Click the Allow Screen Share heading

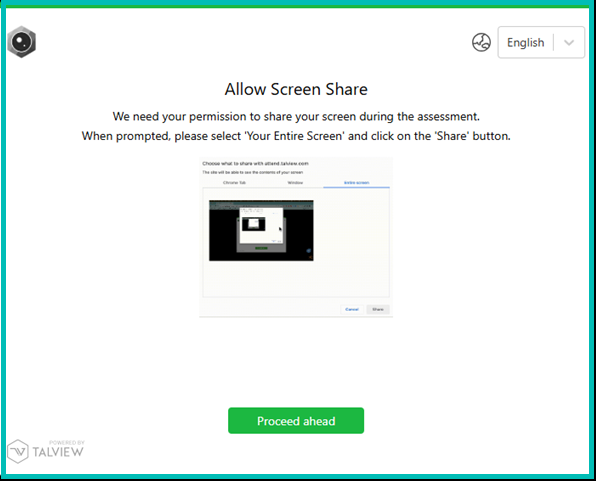pos(296,89)
